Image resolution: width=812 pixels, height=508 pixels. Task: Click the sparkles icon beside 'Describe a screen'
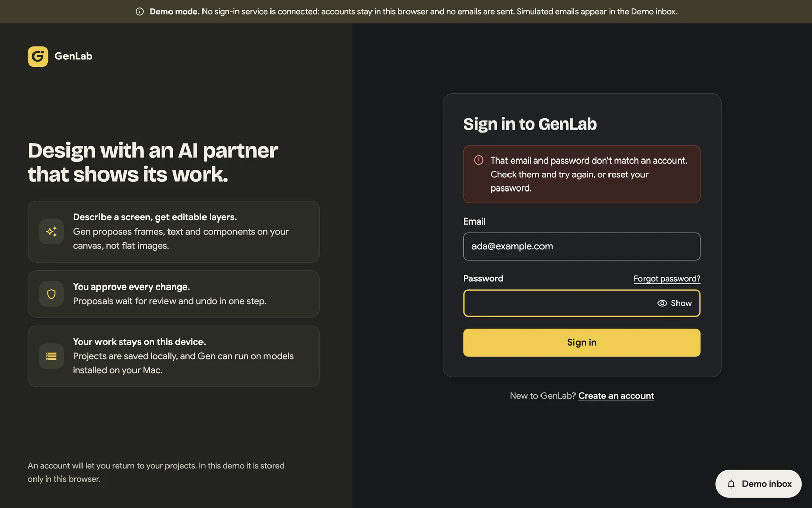[x=51, y=232]
